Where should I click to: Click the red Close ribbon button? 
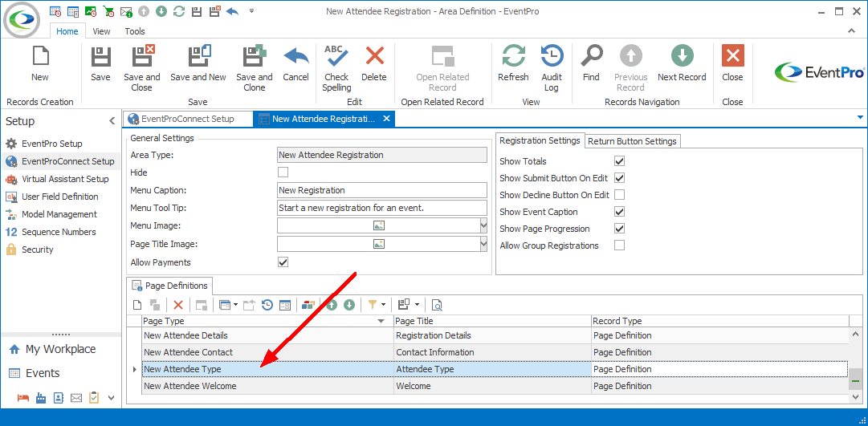(733, 56)
